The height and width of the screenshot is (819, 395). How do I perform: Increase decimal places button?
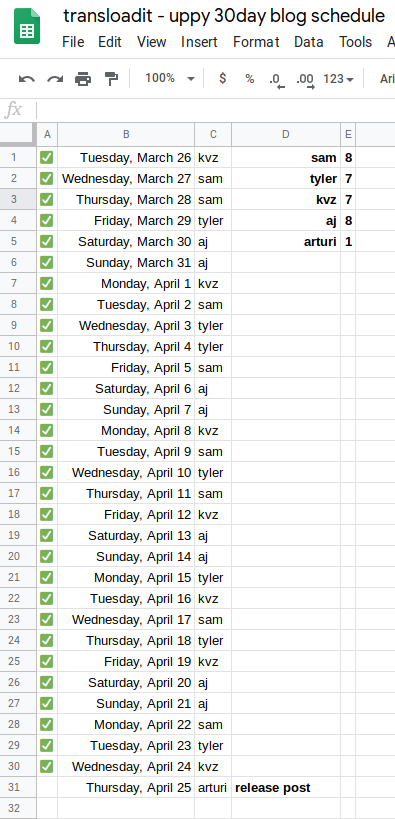(x=305, y=80)
